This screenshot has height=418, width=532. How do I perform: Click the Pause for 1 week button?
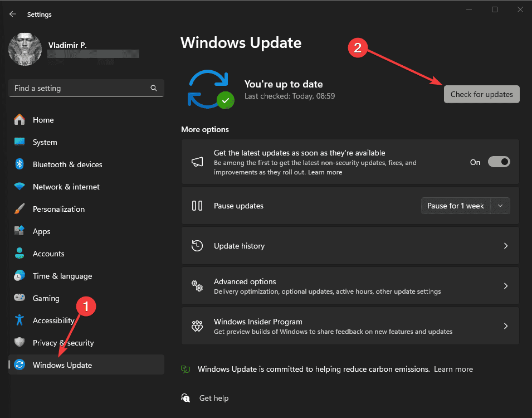455,206
